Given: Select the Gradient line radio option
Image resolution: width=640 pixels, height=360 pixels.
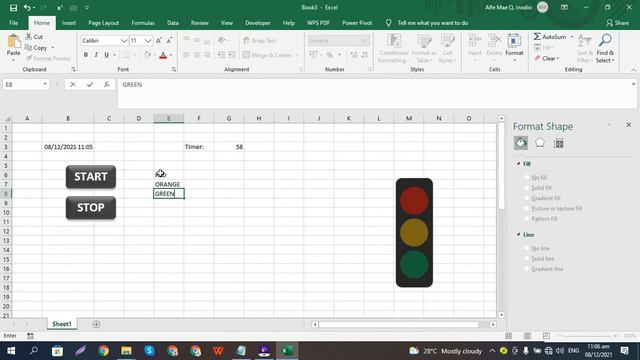Looking at the screenshot, I should (x=527, y=269).
